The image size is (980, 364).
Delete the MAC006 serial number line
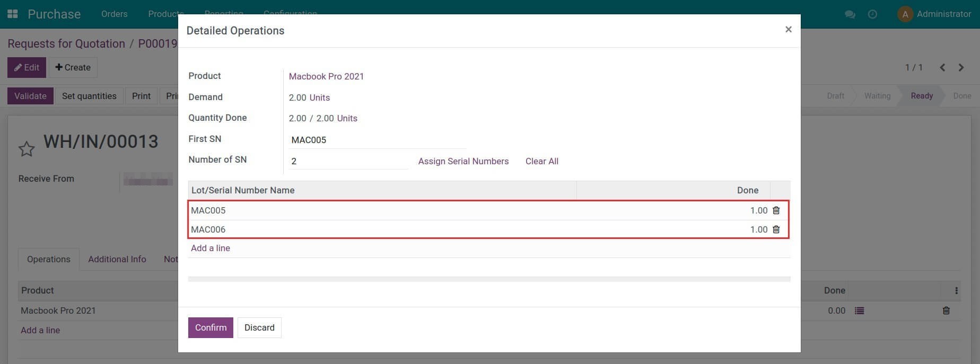(776, 229)
